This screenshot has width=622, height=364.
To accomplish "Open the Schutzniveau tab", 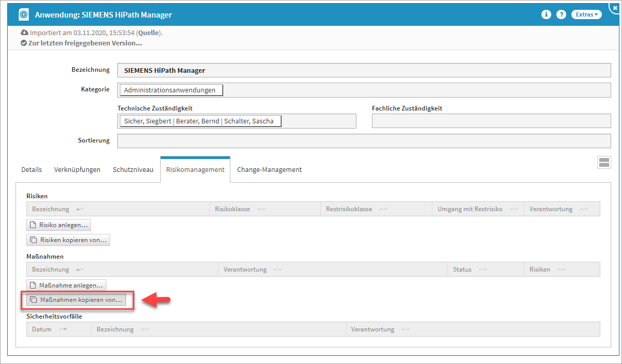I will [133, 169].
